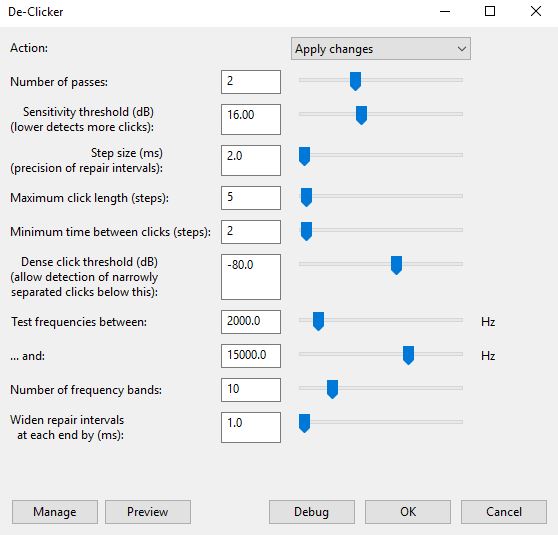
Task: Click the Number of frequency bands slider handle
Action: coord(332,389)
